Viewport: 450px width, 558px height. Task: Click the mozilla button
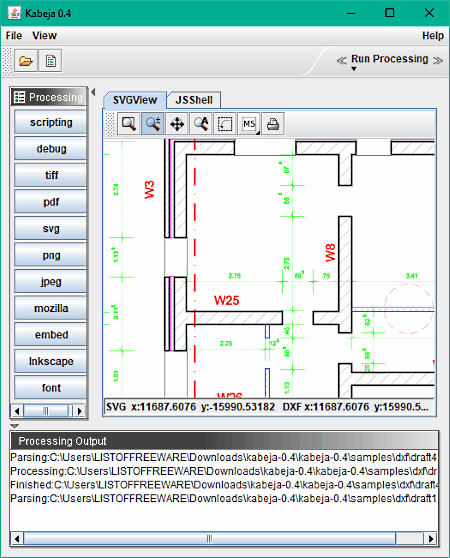[x=51, y=308]
